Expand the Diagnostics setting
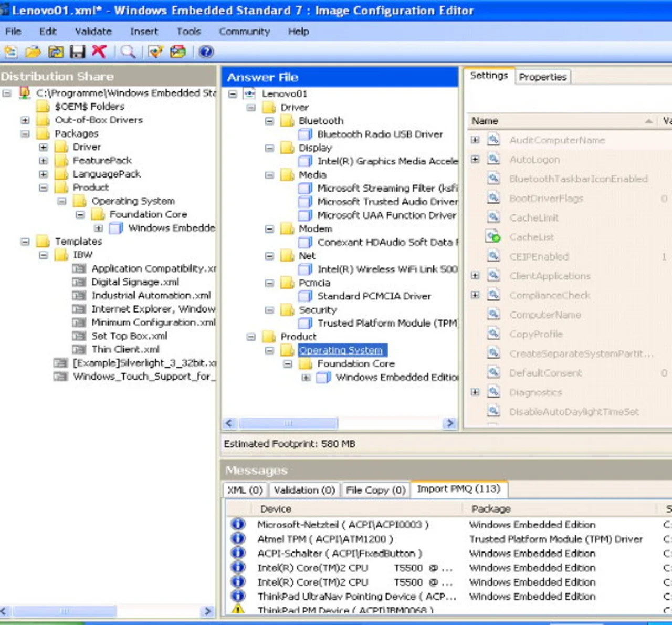Viewport: 672px width, 625px height. 475,392
